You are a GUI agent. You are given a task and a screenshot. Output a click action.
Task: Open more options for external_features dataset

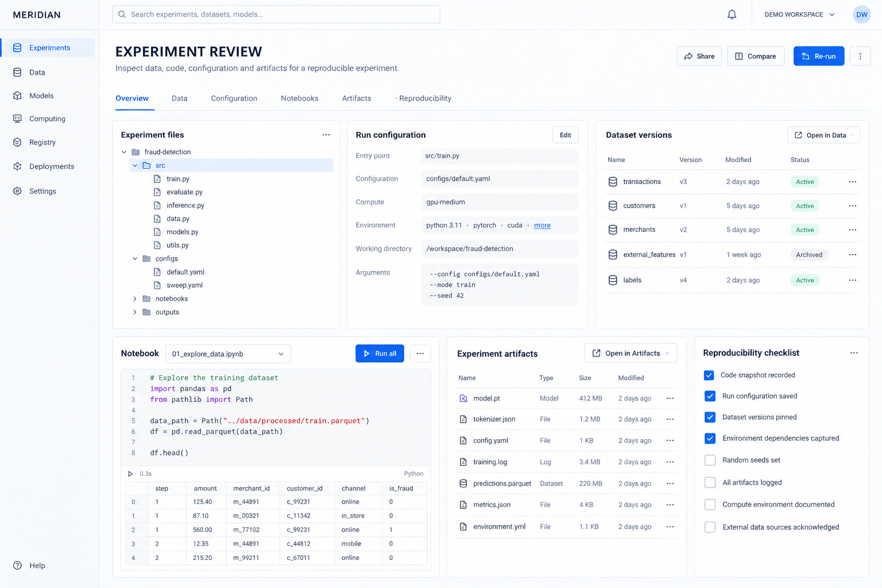tap(853, 255)
